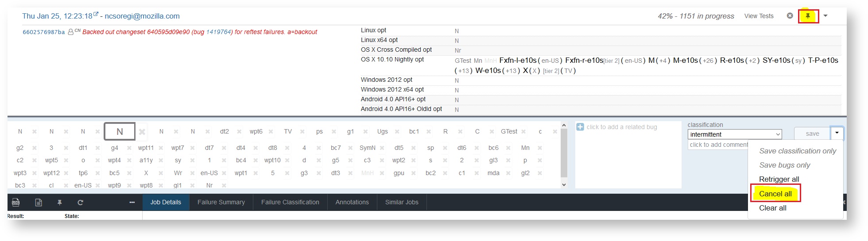The height and width of the screenshot is (241, 868).
Task: Select the GTest job in OS X row
Action: (463, 61)
